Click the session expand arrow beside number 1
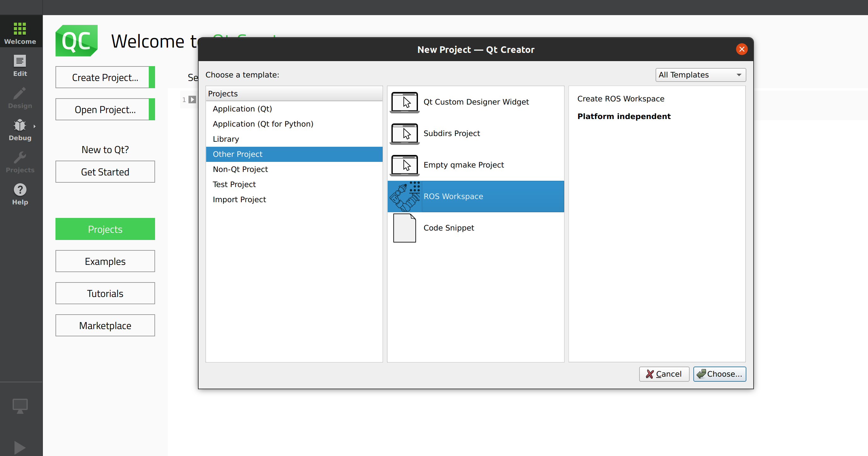Image resolution: width=868 pixels, height=456 pixels. [x=192, y=99]
